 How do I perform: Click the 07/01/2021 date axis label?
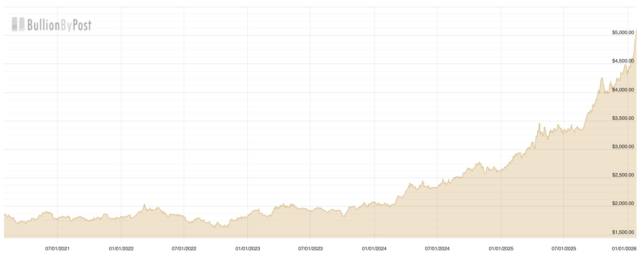click(x=57, y=249)
